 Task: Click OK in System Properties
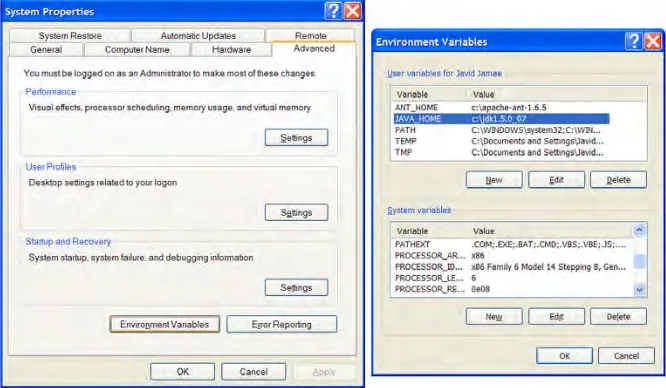pos(183,371)
